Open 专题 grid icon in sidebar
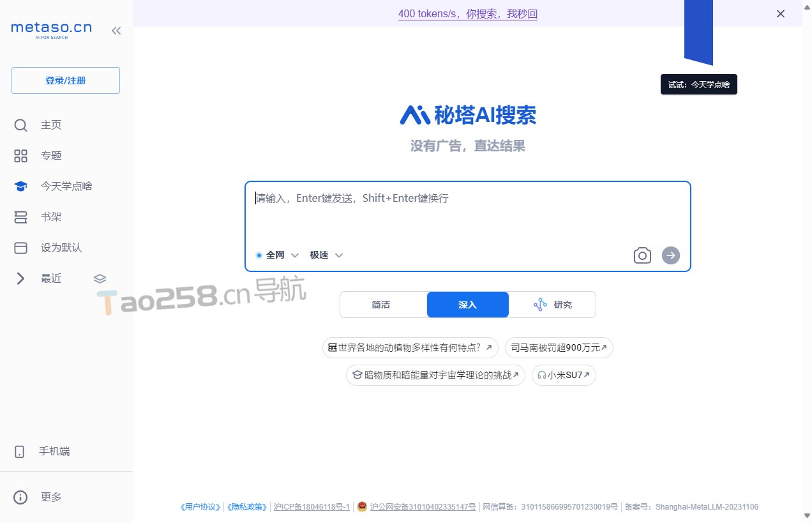This screenshot has height=523, width=812. tap(21, 156)
